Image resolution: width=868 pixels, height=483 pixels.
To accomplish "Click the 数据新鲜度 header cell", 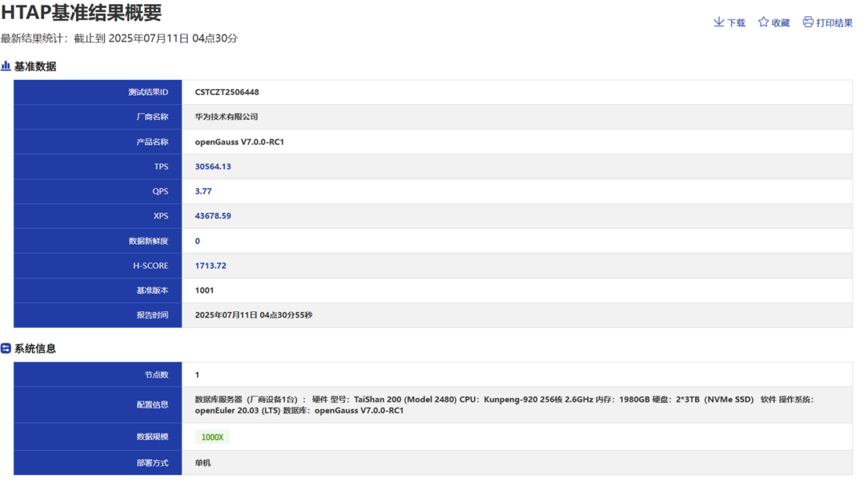I will pos(98,241).
